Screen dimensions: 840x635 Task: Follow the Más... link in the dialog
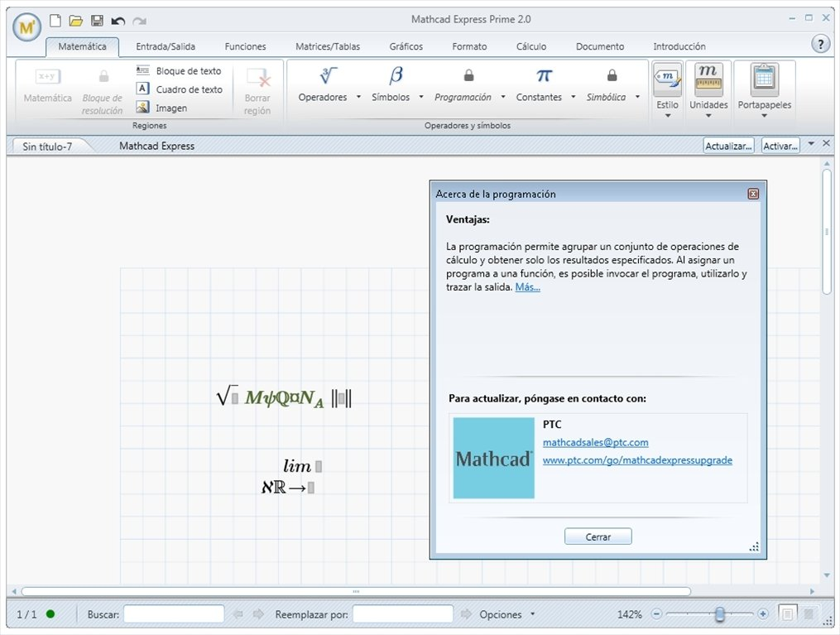tap(528, 287)
